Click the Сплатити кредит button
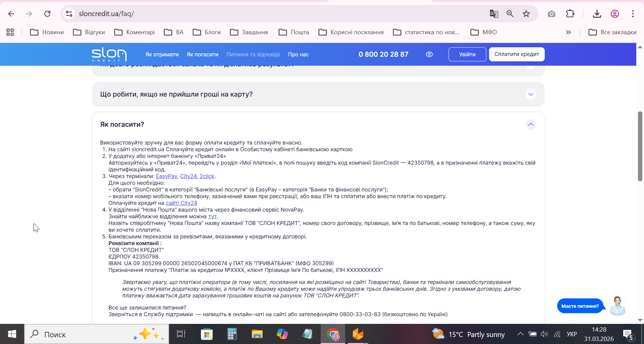Image resolution: width=644 pixels, height=344 pixels. 517,54
